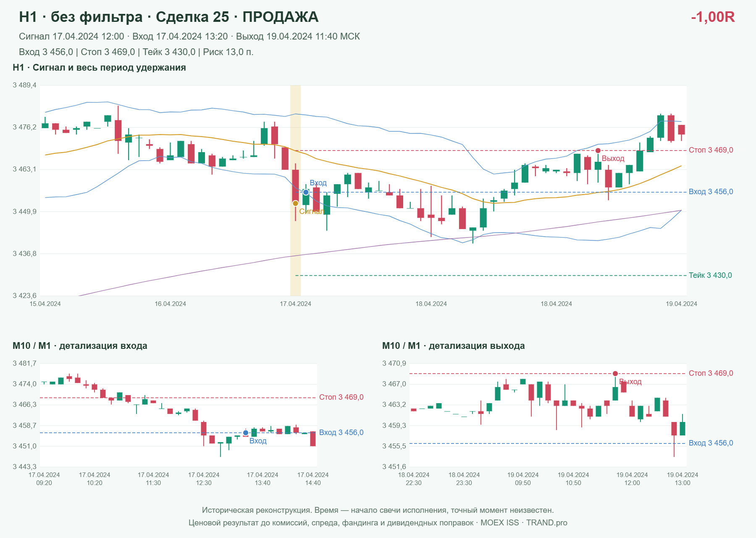The width and height of the screenshot is (756, 538).
Task: Click the 3 489,4 price axis label
Action: tap(24, 85)
